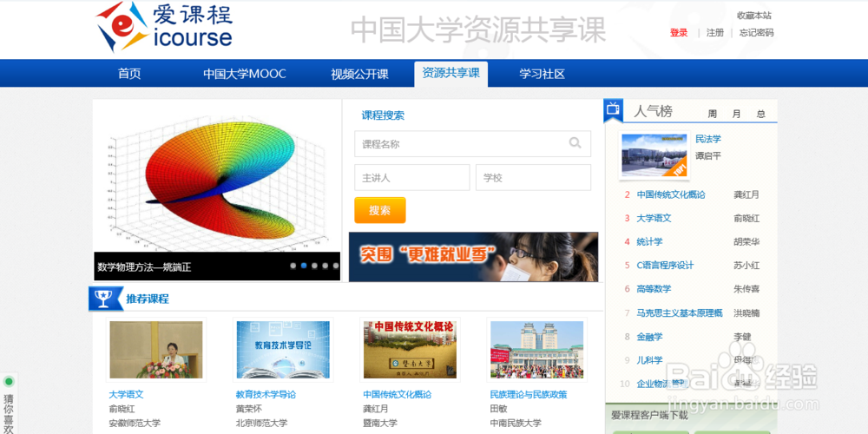Click 大学语文 title under recommended courses
The image size is (868, 434).
(126, 395)
